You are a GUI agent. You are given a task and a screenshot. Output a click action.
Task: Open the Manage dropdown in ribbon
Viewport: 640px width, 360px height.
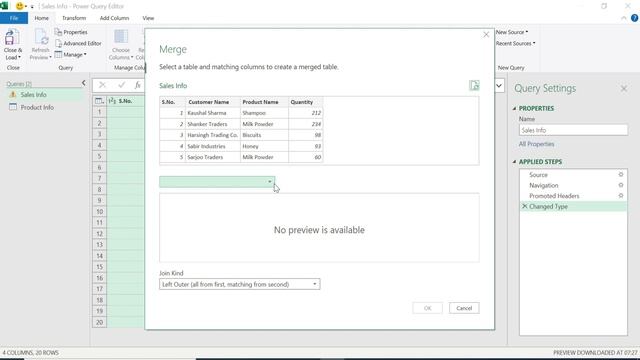coord(71,54)
